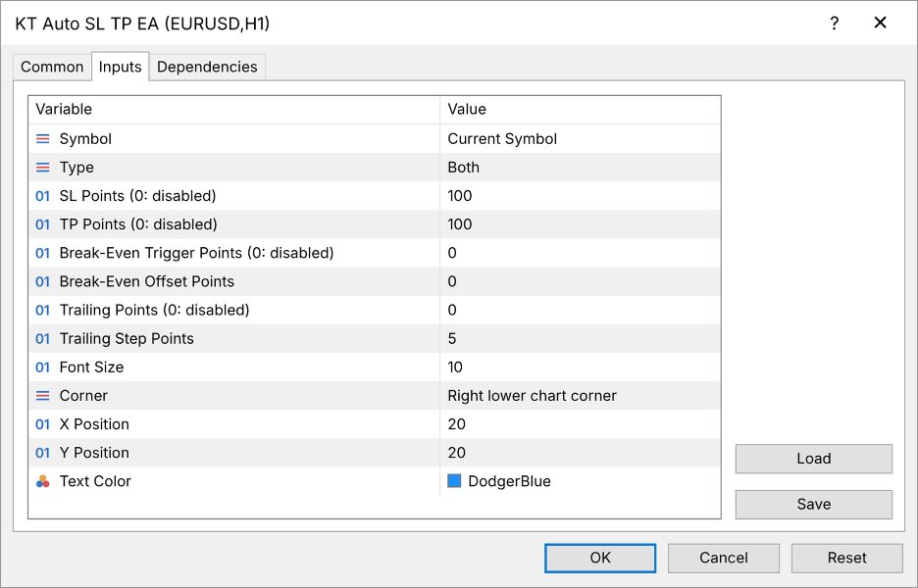Click the integer icon beside Y Position
Image resolution: width=918 pixels, height=588 pixels.
click(43, 453)
